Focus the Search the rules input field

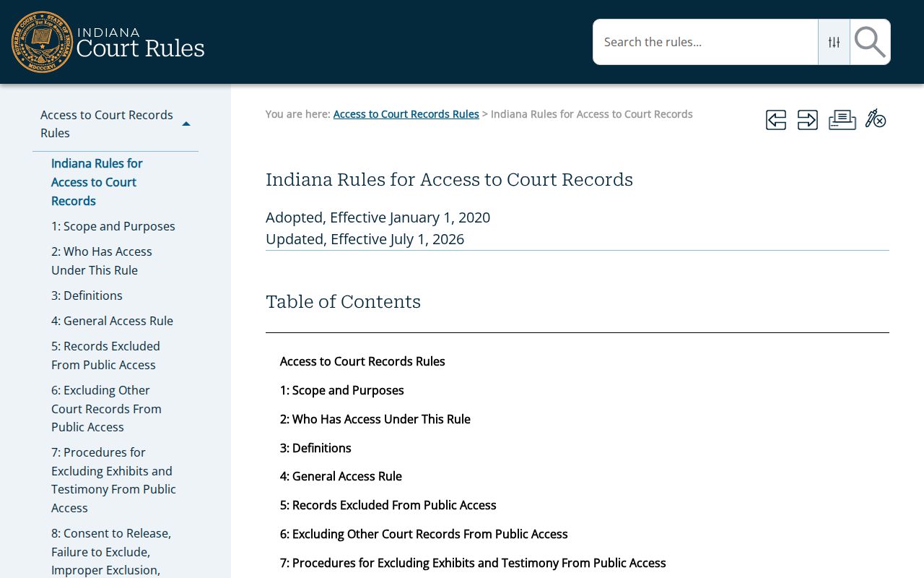point(705,42)
